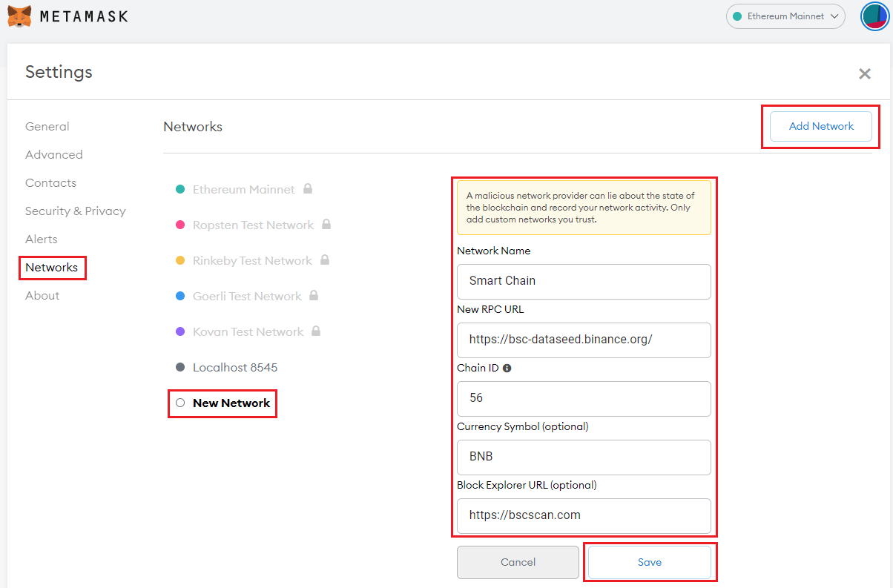Click the "Block Explorer URL (optional)" label
The image size is (893, 588).
pos(527,485)
